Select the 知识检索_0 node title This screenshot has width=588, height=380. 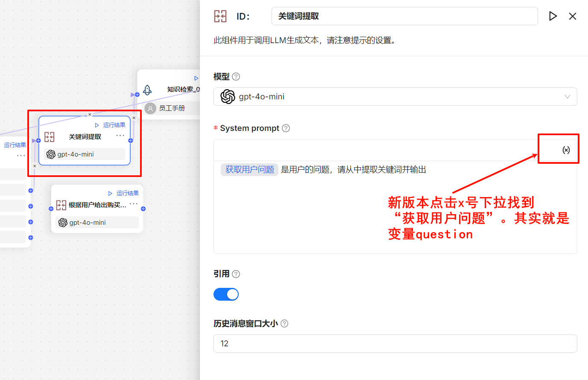(183, 90)
